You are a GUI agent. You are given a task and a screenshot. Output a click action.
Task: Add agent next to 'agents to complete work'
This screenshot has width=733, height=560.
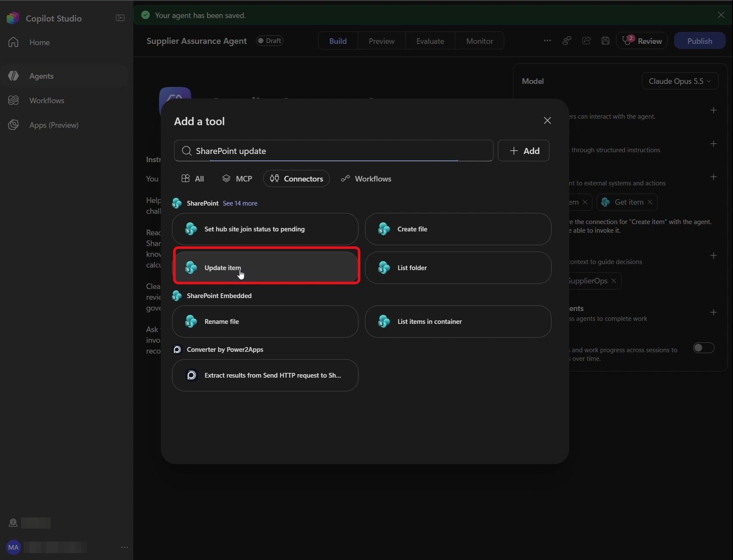point(713,312)
